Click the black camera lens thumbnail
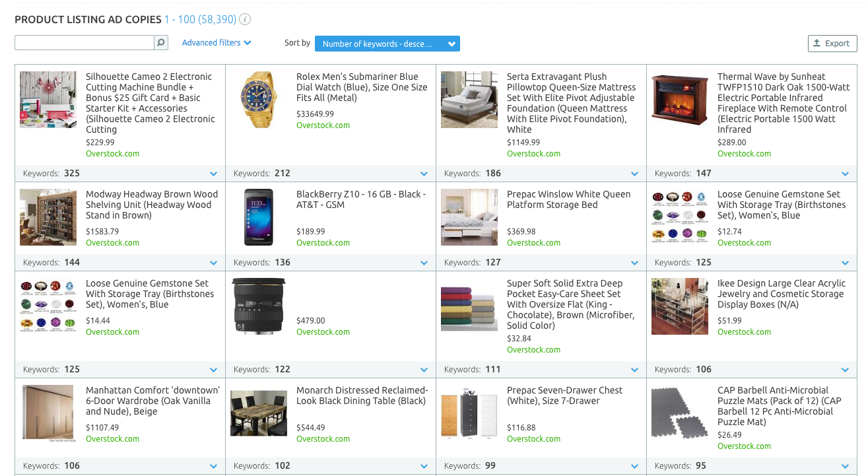This screenshot has height=476, width=868. [x=259, y=306]
